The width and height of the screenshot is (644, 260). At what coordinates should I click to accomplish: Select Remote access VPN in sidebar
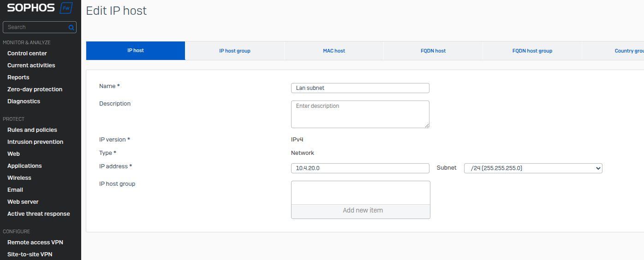point(35,242)
